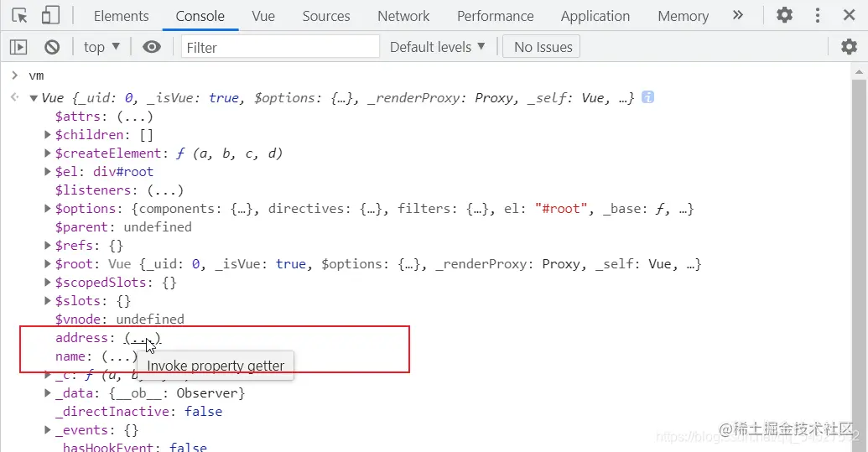Screen dimensions: 868x452
Task: Click the div#root element link
Action: point(123,172)
